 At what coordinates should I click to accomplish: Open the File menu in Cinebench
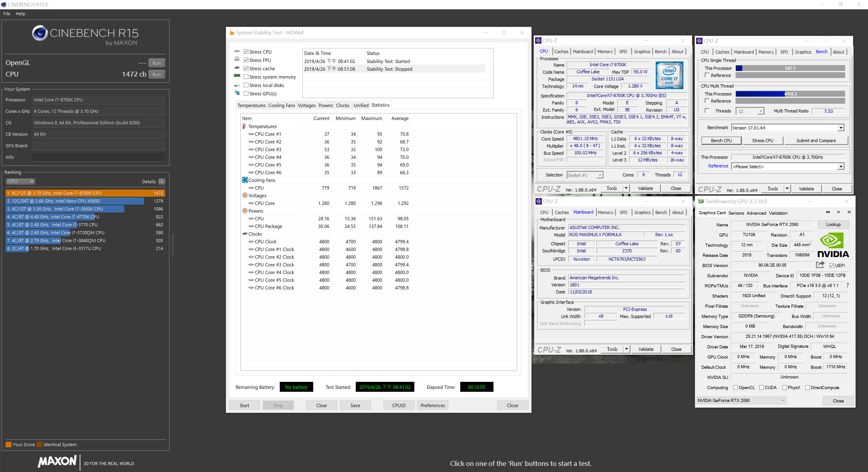(7, 14)
